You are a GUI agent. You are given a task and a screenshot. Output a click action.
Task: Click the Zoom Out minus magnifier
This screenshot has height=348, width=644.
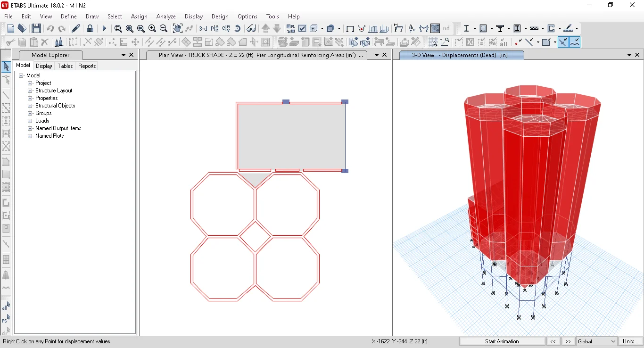click(164, 29)
